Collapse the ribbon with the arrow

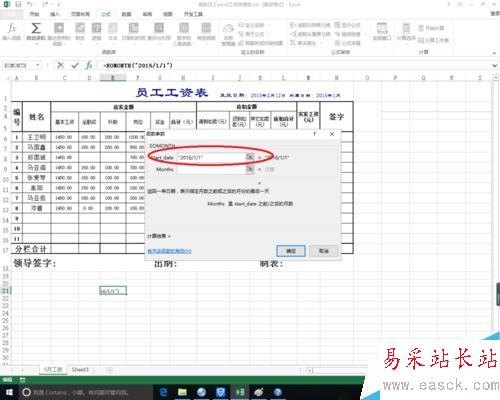(494, 53)
